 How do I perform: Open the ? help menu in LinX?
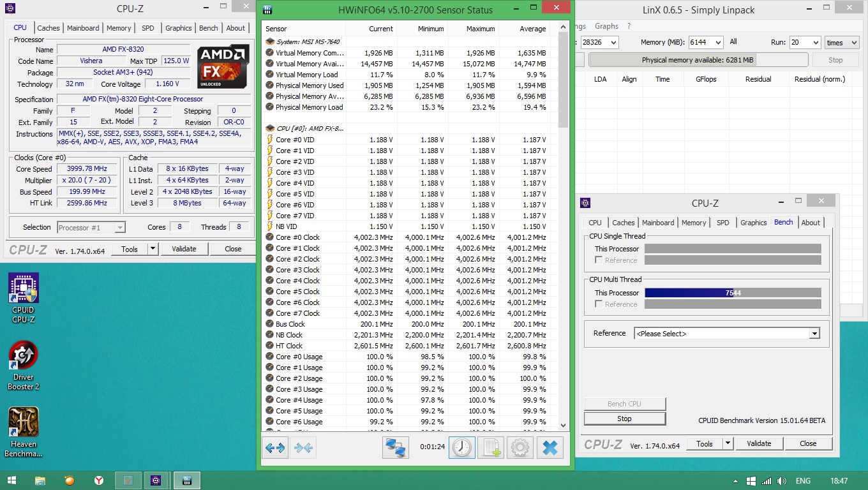(x=629, y=26)
